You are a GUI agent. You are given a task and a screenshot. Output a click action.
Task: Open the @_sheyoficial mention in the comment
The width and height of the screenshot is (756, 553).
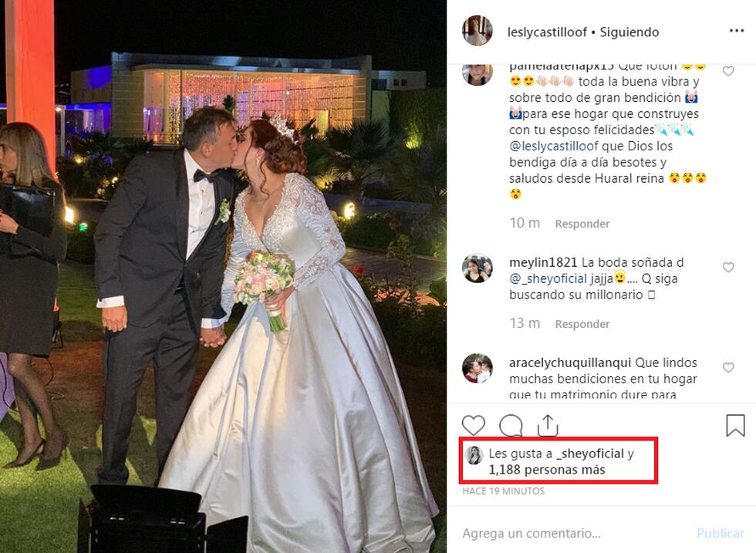coord(548,278)
